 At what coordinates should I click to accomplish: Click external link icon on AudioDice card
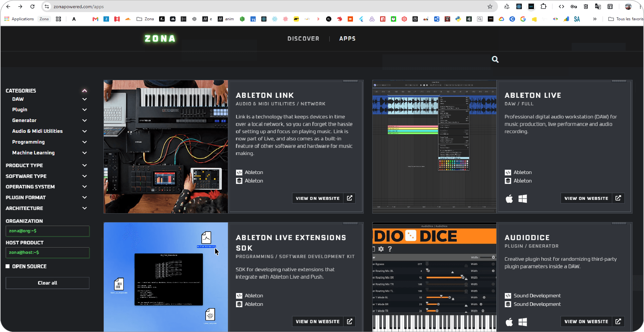tap(618, 322)
